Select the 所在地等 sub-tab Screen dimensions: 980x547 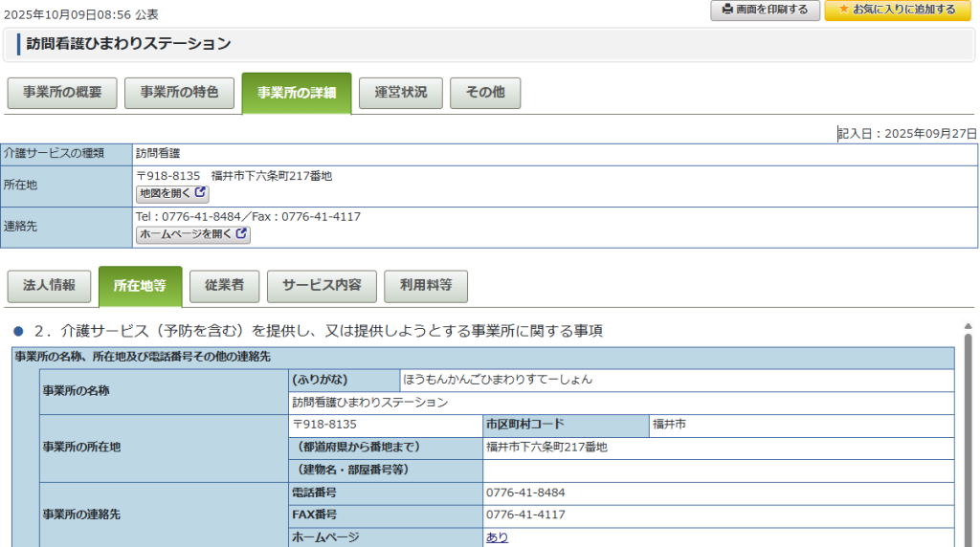140,286
